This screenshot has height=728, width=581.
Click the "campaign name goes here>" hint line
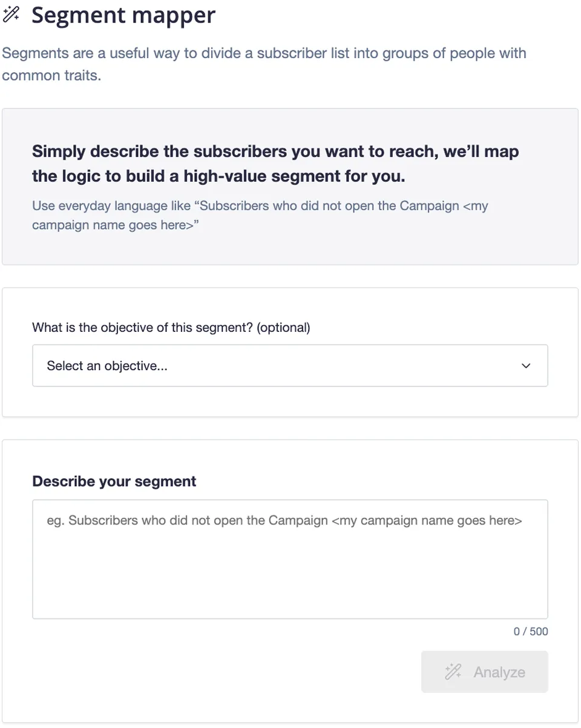point(116,225)
